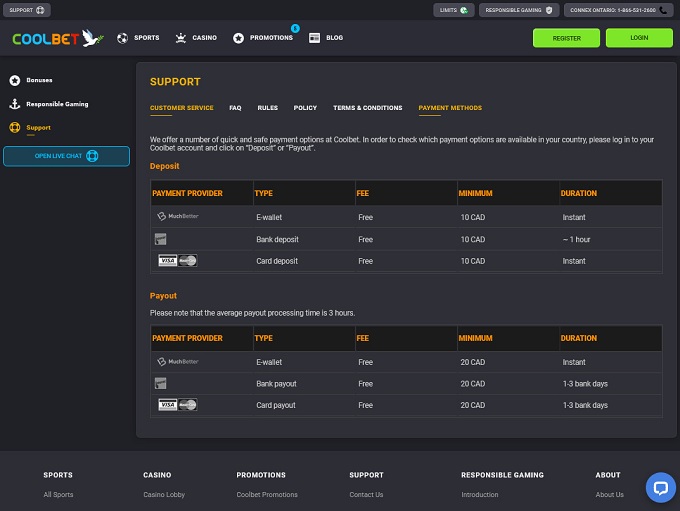Image resolution: width=680 pixels, height=511 pixels.
Task: Open the Blog page
Action: pos(326,38)
